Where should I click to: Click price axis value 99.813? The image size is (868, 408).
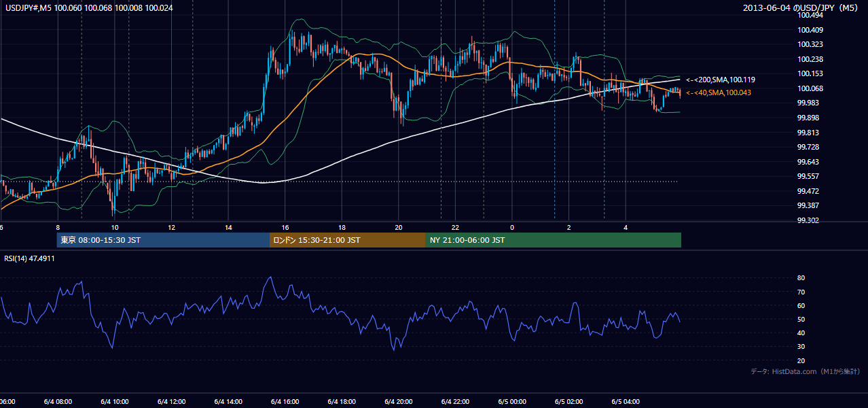(810, 133)
